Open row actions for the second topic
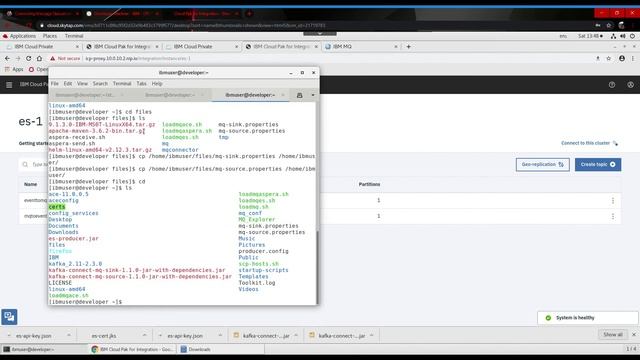The height and width of the screenshot is (360, 640). coord(613,216)
